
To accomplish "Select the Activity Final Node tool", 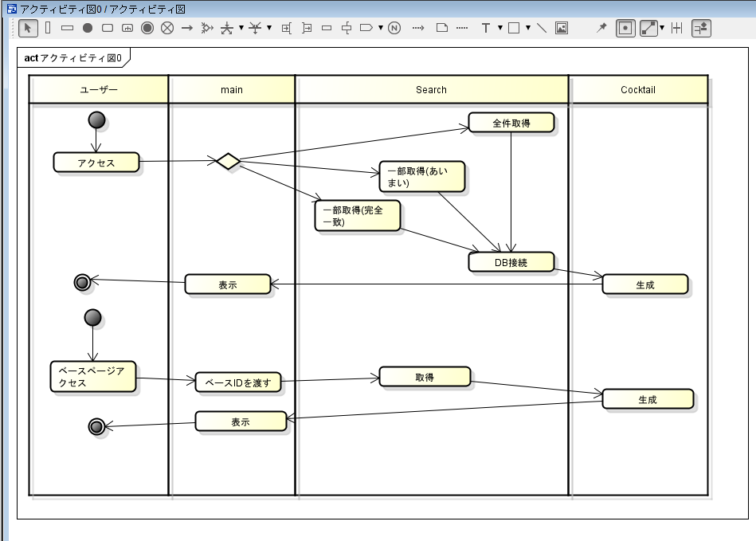I will pyautogui.click(x=147, y=28).
